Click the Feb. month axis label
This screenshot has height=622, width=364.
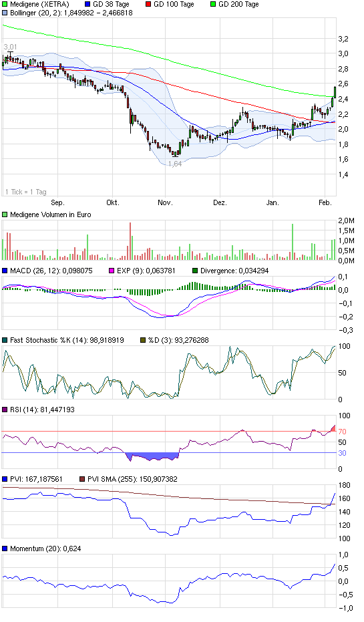click(x=325, y=202)
